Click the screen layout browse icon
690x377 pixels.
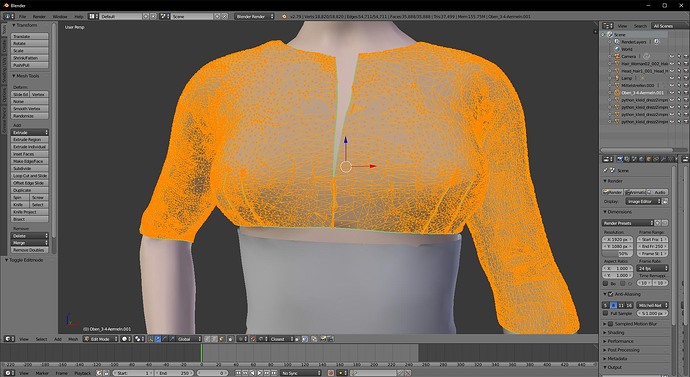(92, 16)
